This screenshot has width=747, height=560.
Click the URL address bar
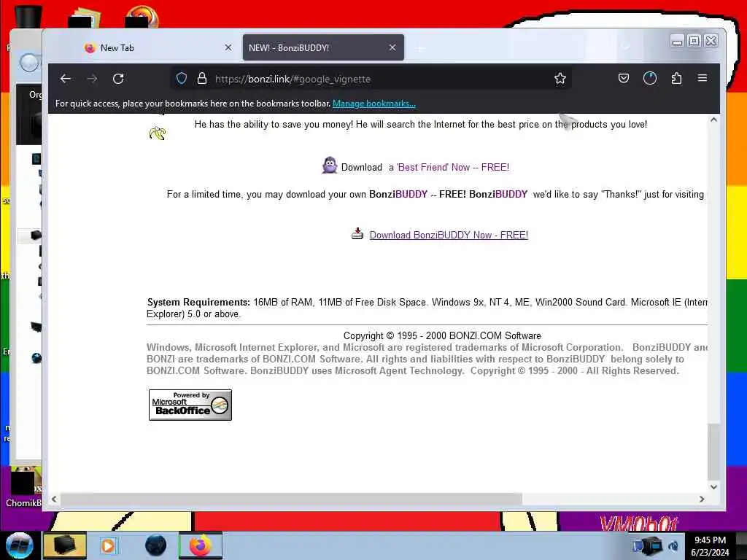point(371,79)
